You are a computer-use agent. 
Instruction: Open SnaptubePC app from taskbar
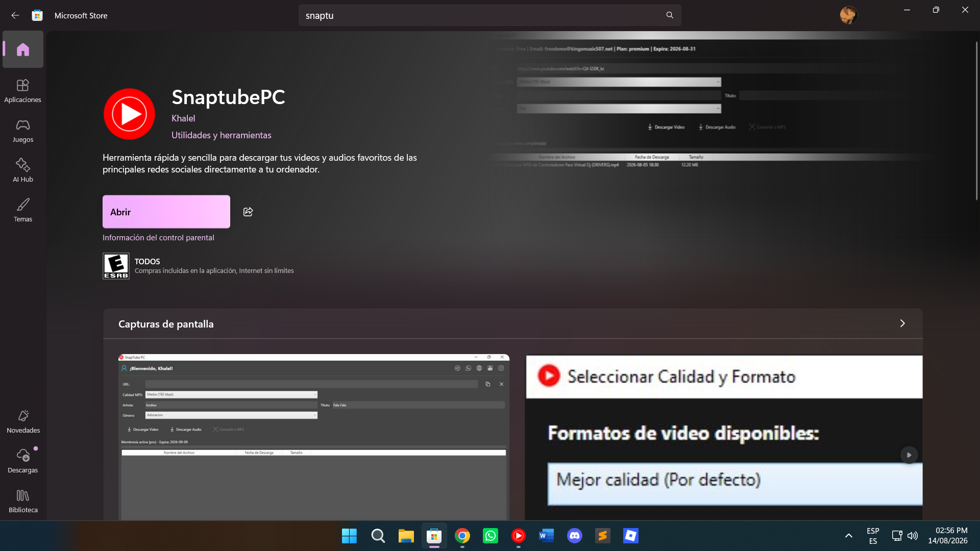click(519, 536)
